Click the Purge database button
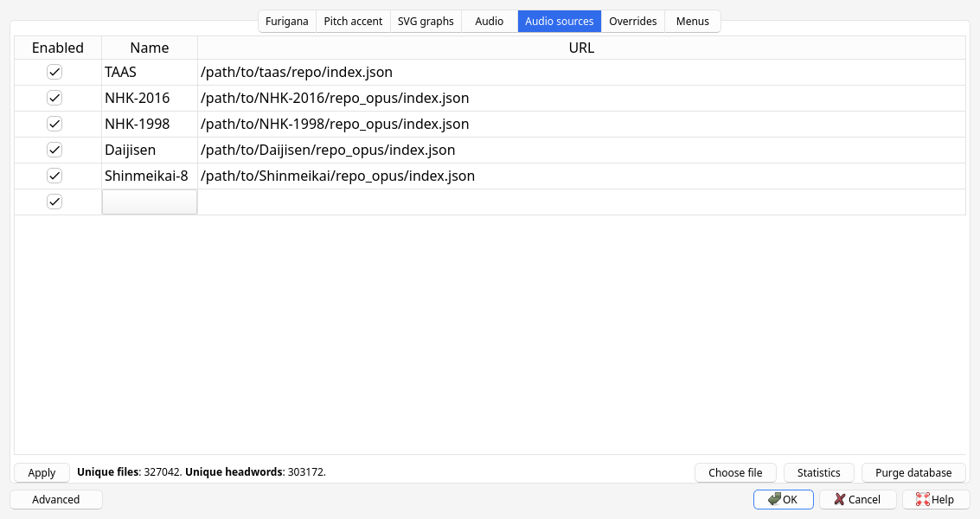 (x=913, y=472)
